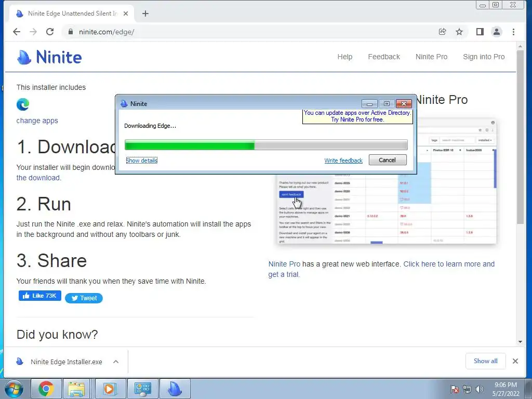Viewport: 532px width, 399px height.
Task: Click the Microsoft Edge app icon
Action: [23, 104]
